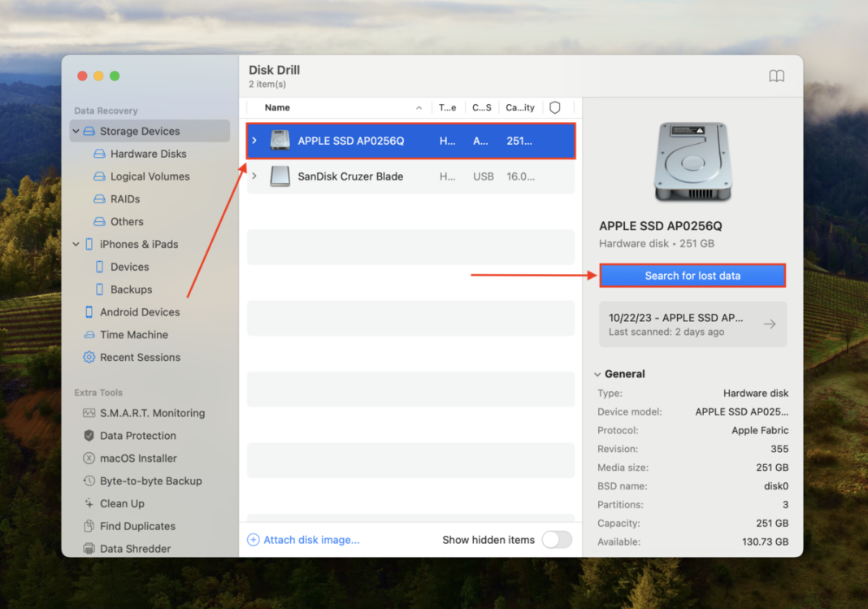Collapse the General info section

click(597, 374)
